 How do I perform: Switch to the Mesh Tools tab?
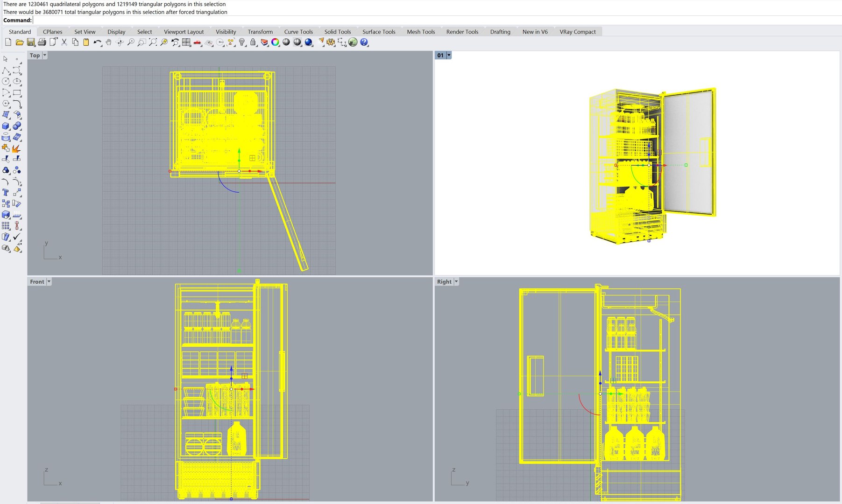(x=421, y=32)
